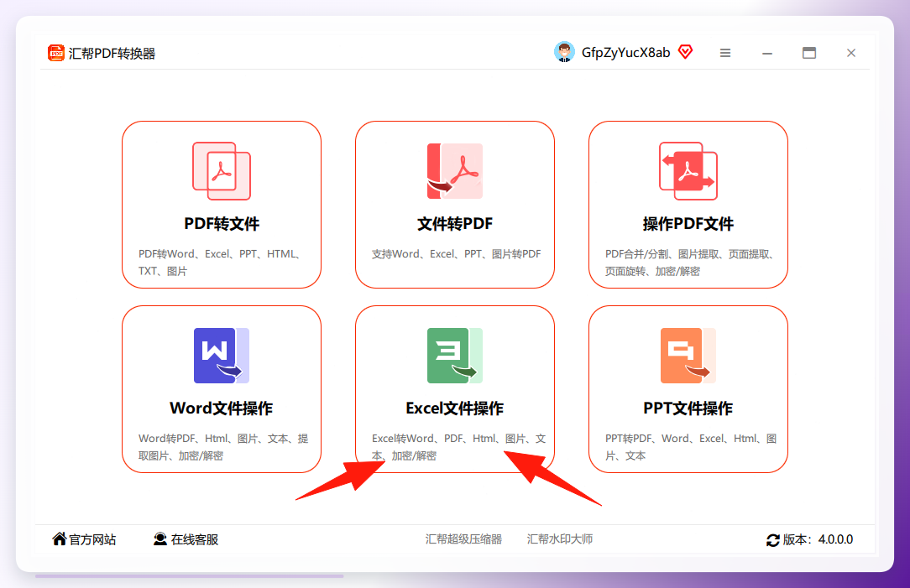This screenshot has width=910, height=588.
Task: Open the 官方网站 link
Action: [92, 539]
